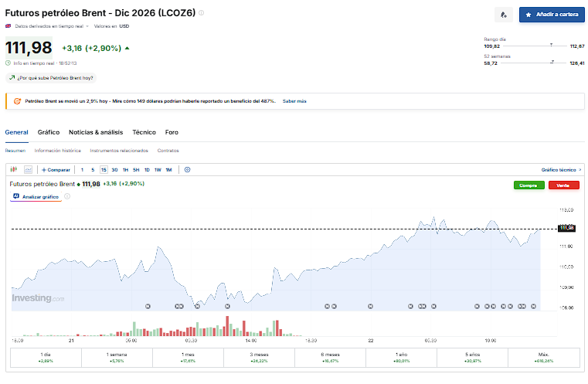
Task: Switch to candlestick chart type icon
Action: point(14,169)
